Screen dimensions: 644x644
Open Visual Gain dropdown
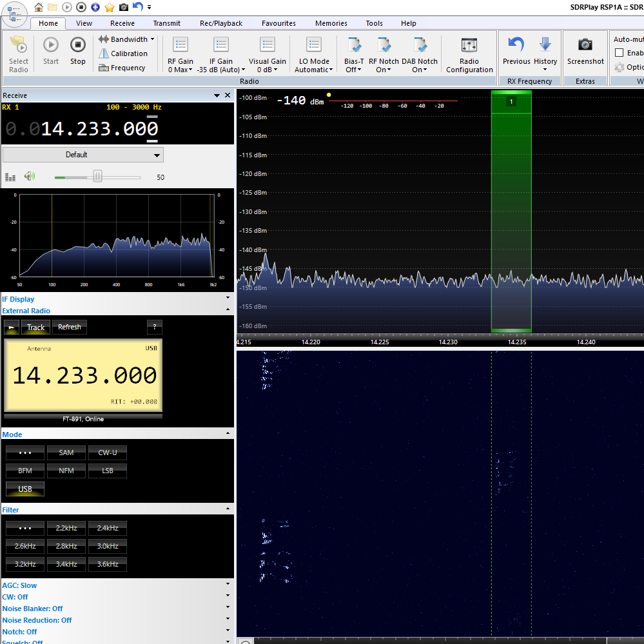click(268, 54)
